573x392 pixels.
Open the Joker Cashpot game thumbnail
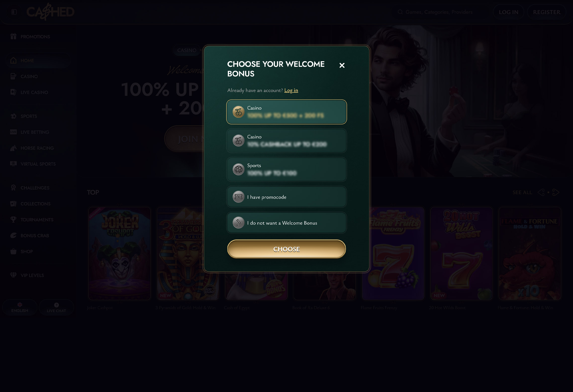tap(119, 254)
